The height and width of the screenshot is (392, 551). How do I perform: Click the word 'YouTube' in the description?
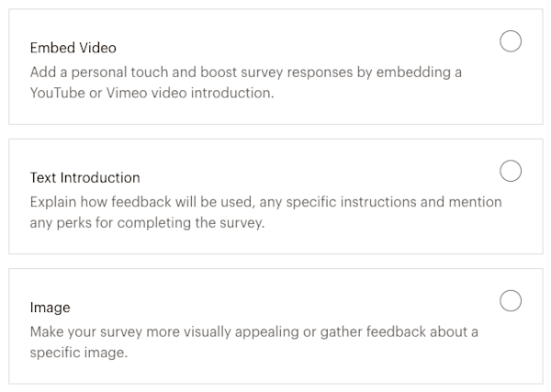[59, 93]
